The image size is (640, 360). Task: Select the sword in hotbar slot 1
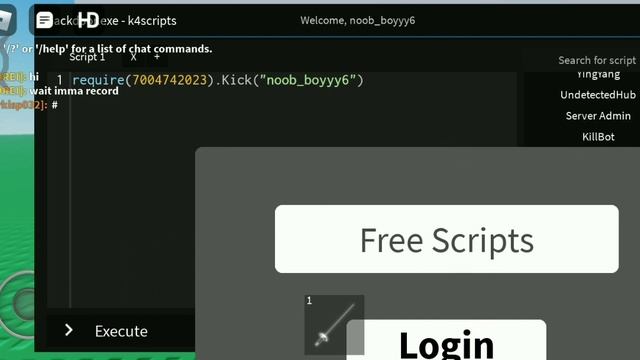[334, 325]
